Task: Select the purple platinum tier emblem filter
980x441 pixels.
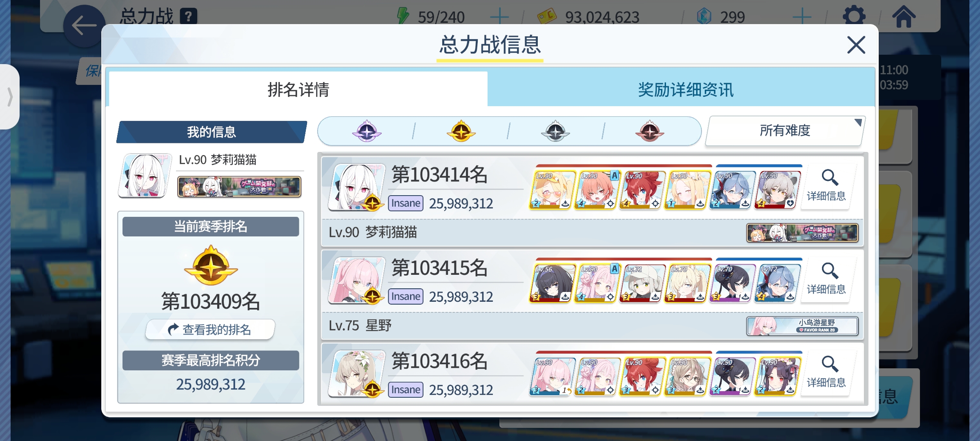Action: click(x=367, y=131)
